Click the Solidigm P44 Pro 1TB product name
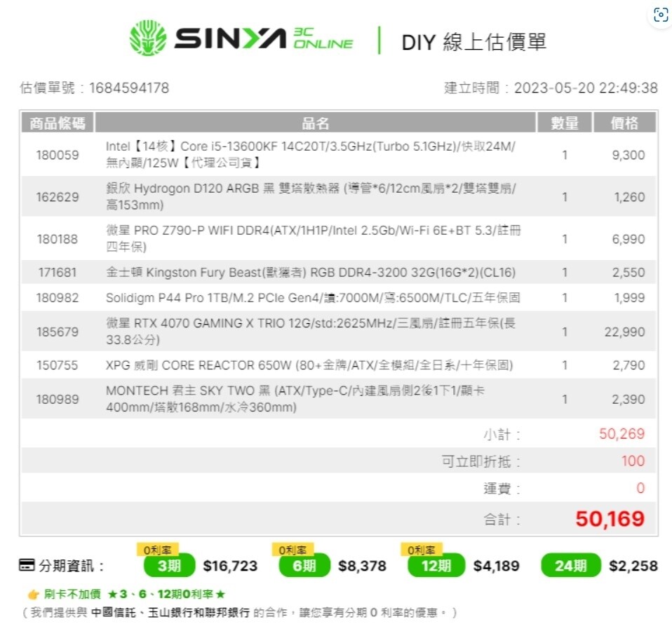Viewport: 672px width, 631px height. click(x=313, y=298)
